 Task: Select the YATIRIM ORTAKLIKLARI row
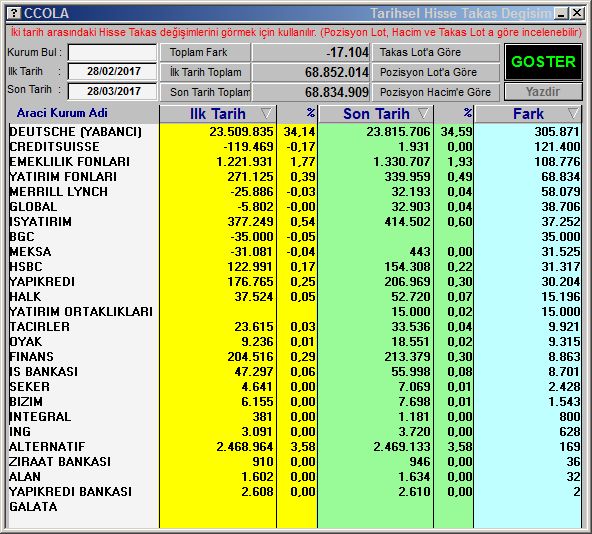[x=294, y=312]
